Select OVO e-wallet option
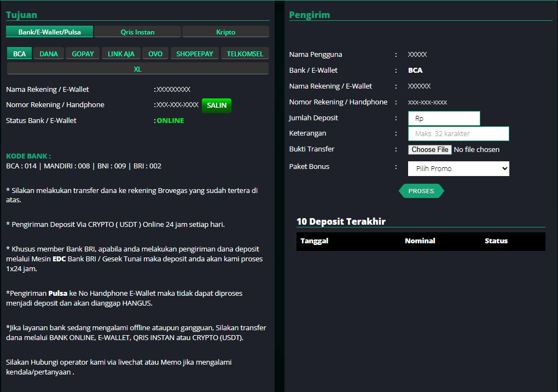Screen dimensions: 558x392 tap(155, 54)
